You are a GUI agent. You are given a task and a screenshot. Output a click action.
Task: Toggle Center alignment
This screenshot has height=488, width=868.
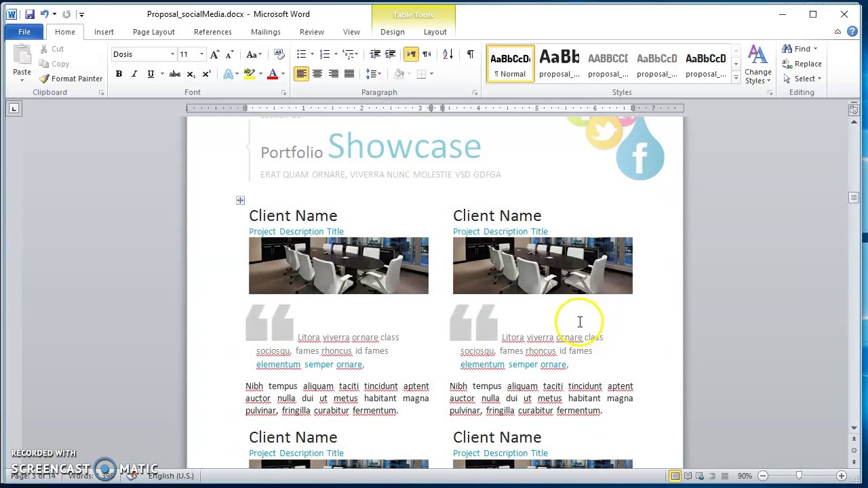pyautogui.click(x=317, y=74)
